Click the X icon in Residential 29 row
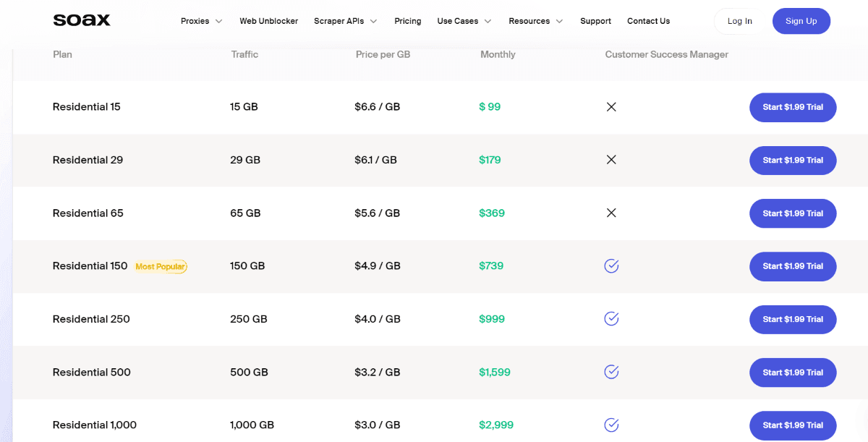The height and width of the screenshot is (442, 868). coord(611,160)
